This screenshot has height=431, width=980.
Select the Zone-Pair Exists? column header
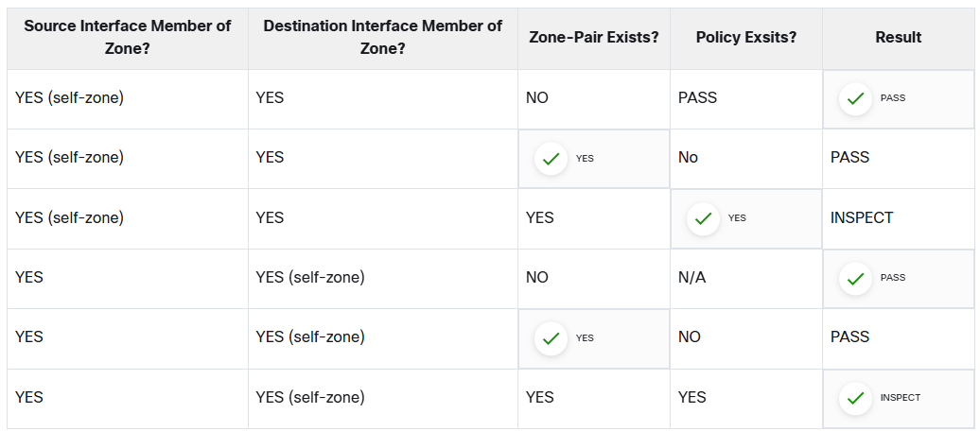click(594, 38)
